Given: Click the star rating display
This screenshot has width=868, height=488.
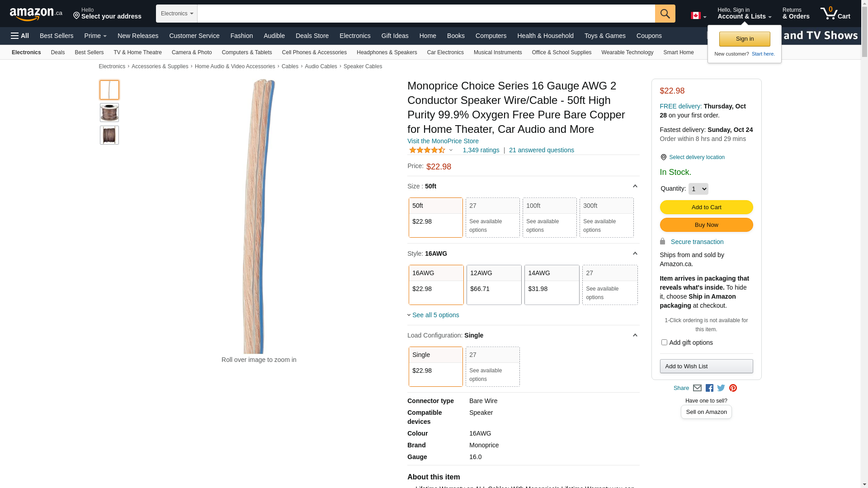Looking at the screenshot, I should tap(427, 150).
